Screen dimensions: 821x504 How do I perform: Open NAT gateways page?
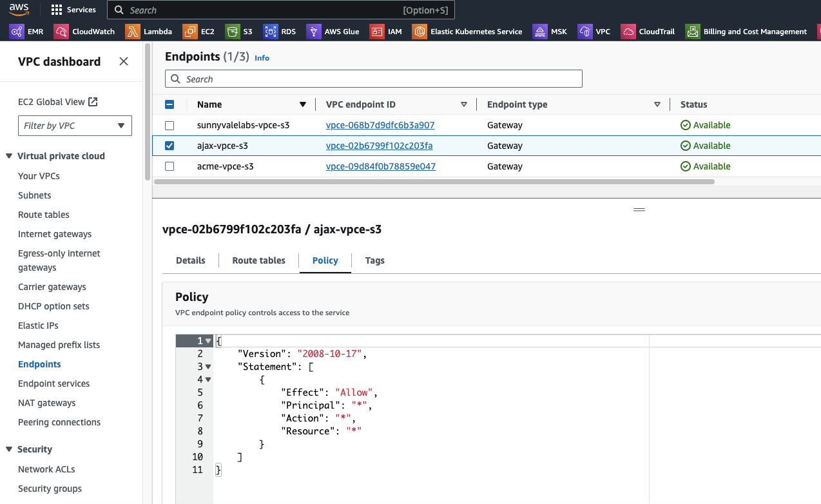pyautogui.click(x=47, y=403)
